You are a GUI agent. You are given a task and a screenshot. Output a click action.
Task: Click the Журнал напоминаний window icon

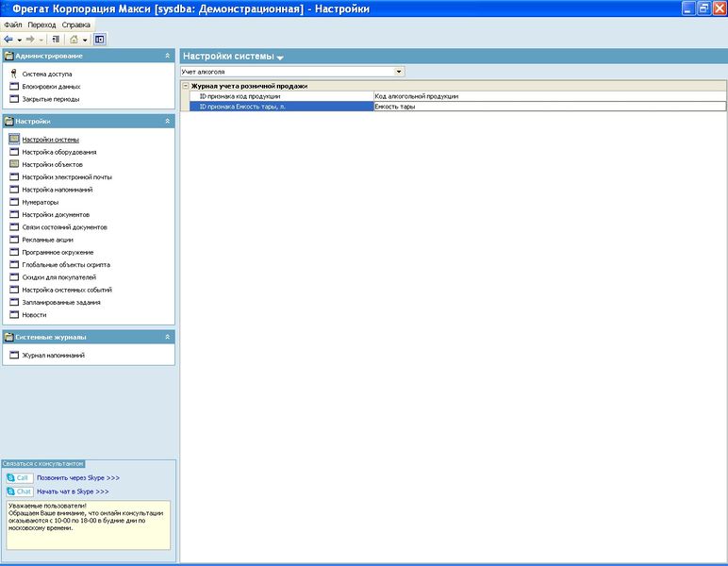point(14,355)
